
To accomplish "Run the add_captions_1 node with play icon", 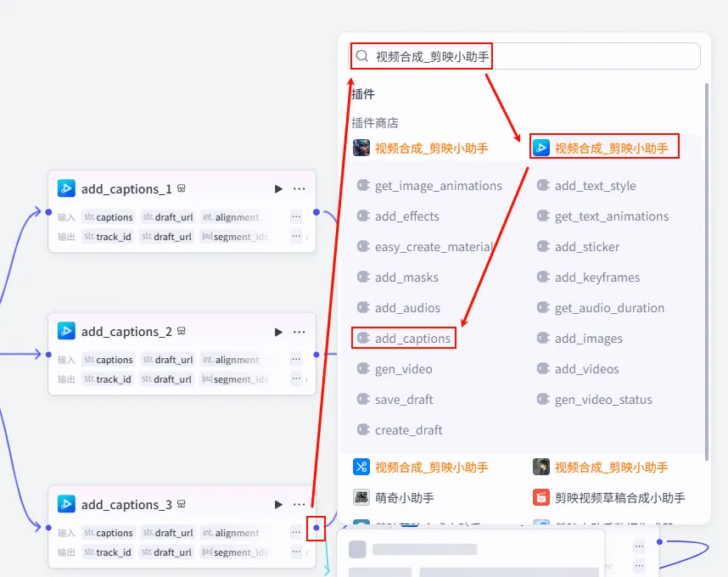I will click(x=278, y=189).
